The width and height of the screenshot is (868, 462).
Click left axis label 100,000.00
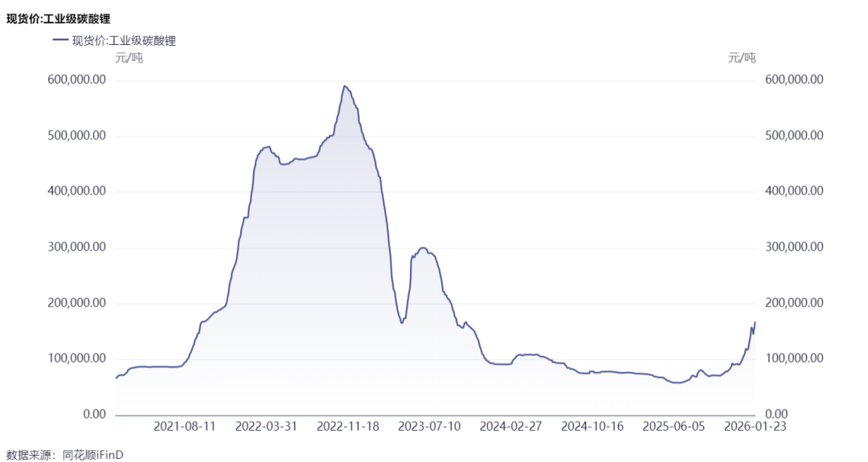pyautogui.click(x=76, y=358)
